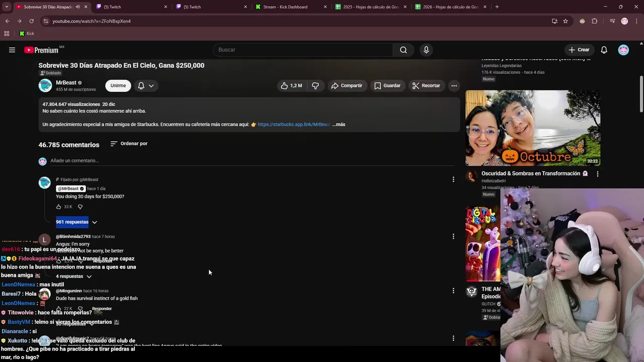Image resolution: width=644 pixels, height=362 pixels.
Task: Click the Unirme join button
Action: coord(118,85)
